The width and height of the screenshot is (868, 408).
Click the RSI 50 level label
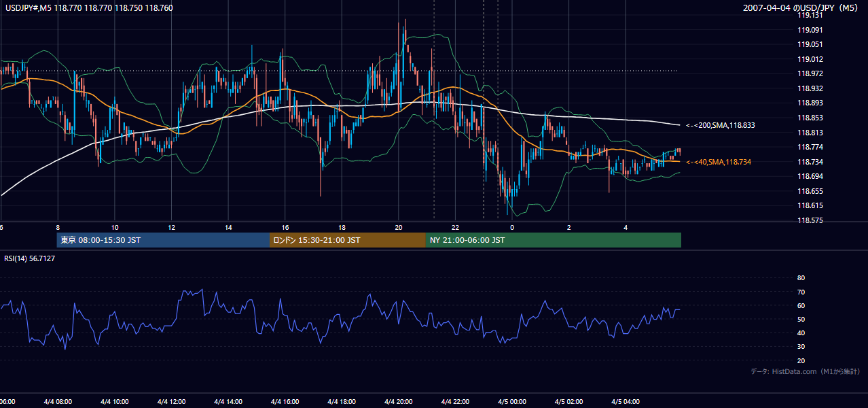(801, 319)
